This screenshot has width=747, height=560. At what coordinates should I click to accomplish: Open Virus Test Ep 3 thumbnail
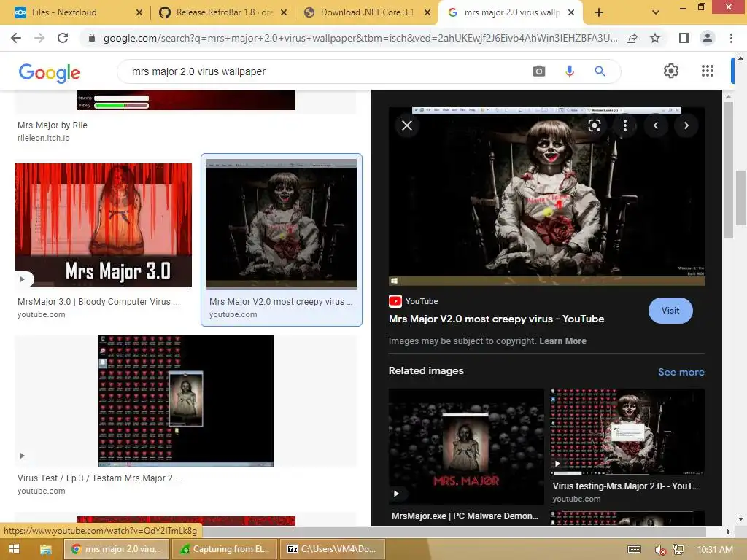(x=186, y=401)
